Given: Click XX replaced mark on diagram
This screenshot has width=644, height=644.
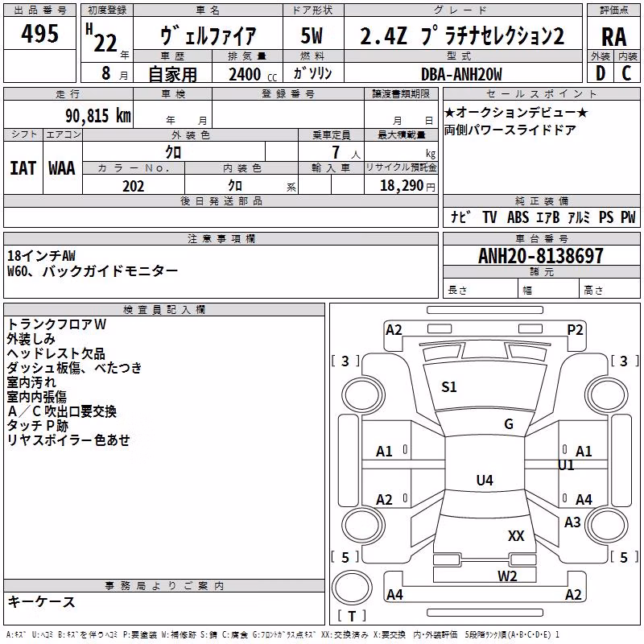Looking at the screenshot, I should click(x=516, y=535).
